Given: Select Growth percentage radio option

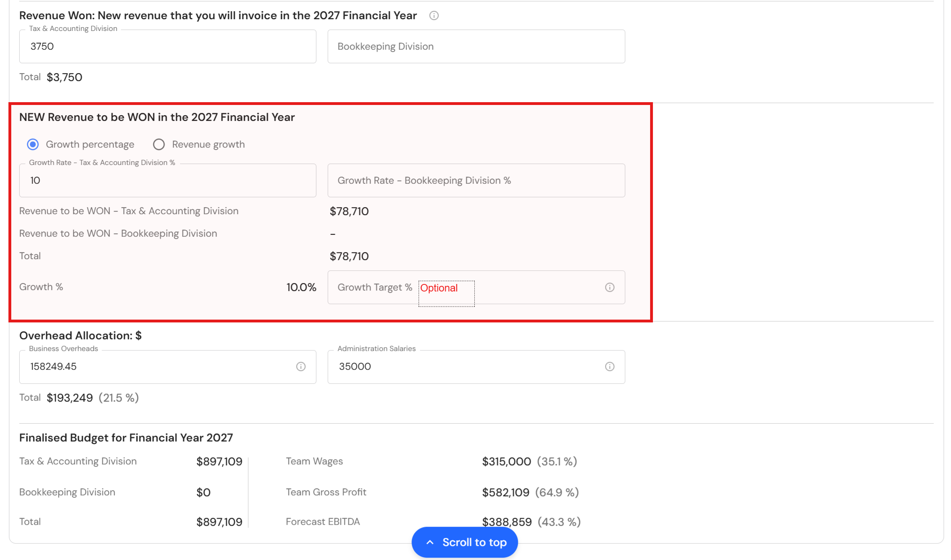Looking at the screenshot, I should (x=33, y=144).
